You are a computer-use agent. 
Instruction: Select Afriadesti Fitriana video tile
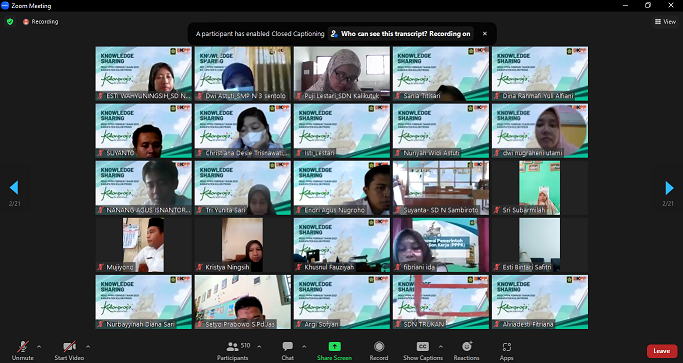[540, 302]
